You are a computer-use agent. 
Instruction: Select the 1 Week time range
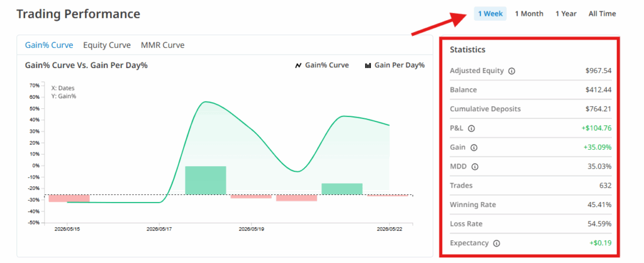coord(490,14)
